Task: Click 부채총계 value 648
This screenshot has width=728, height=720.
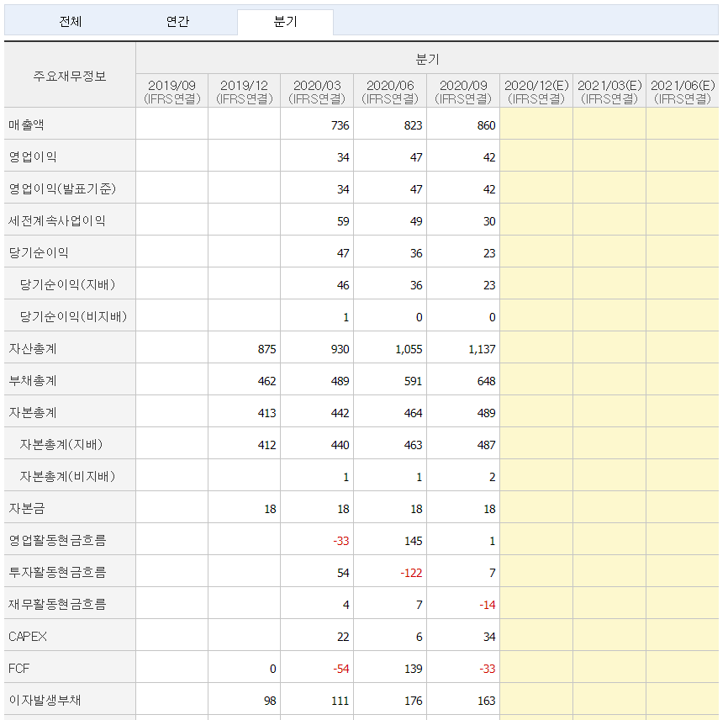Action: tap(486, 381)
